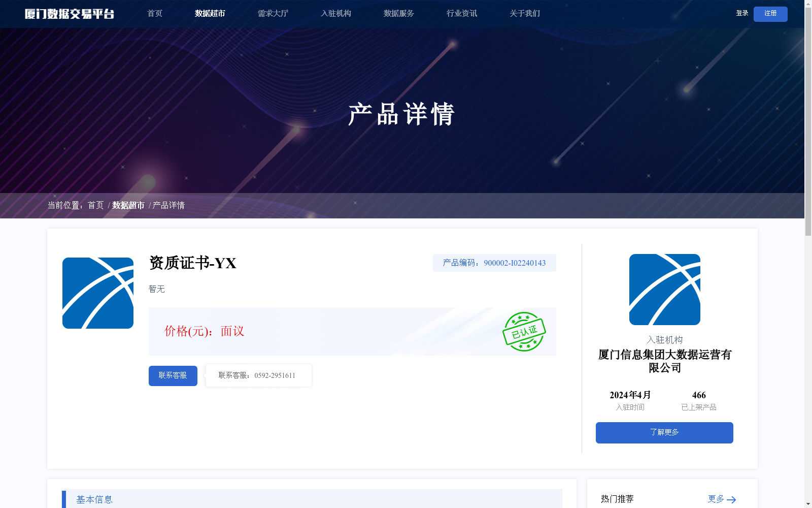The width and height of the screenshot is (812, 508).
Task: Click the 登录 link
Action: tap(742, 13)
